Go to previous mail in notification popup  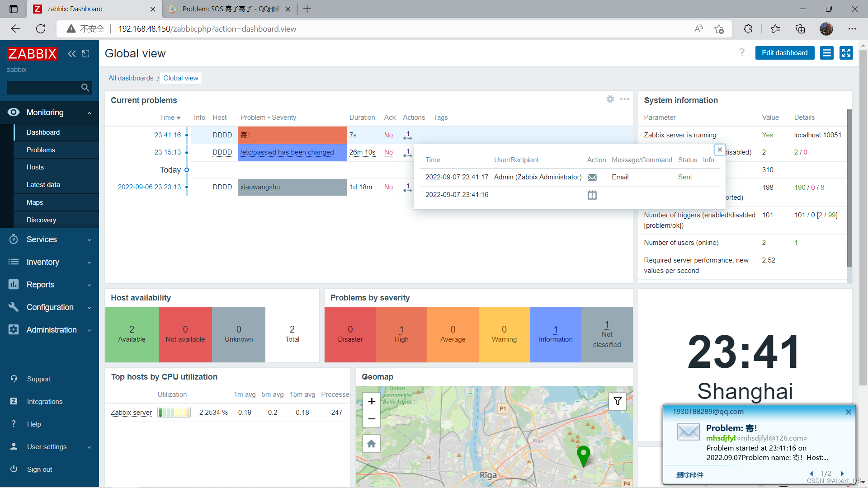click(811, 474)
